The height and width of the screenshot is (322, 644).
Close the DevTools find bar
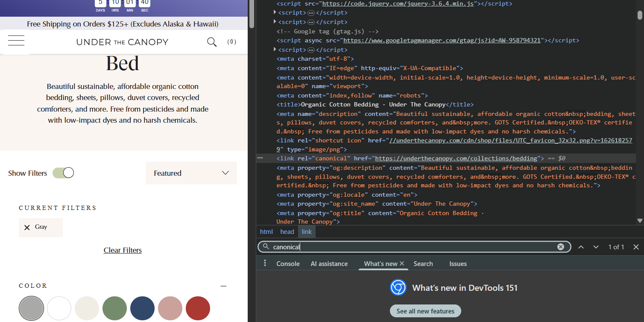coord(636,247)
